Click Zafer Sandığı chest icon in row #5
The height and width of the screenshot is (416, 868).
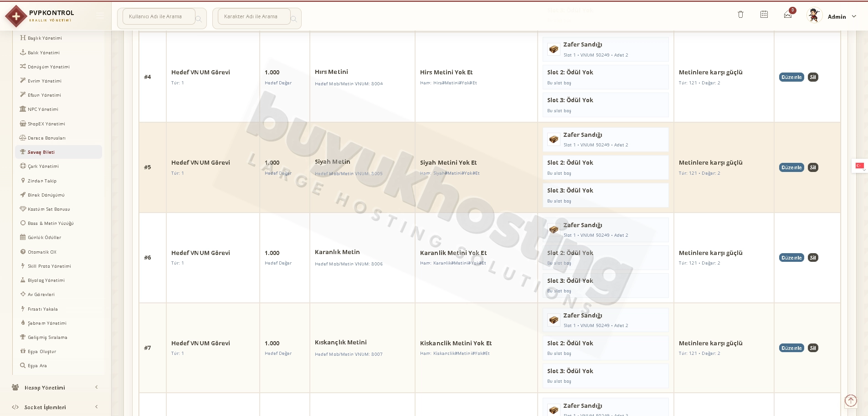(x=554, y=140)
